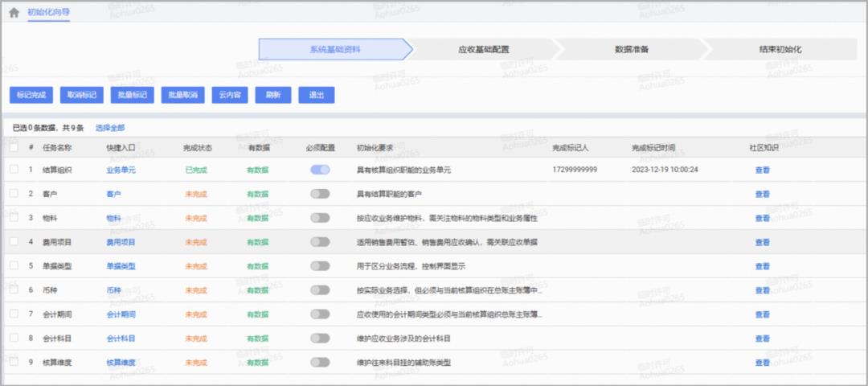Toggle 必须配置 switch for 物料 row
Viewport: 868px width, 386px height.
320,218
